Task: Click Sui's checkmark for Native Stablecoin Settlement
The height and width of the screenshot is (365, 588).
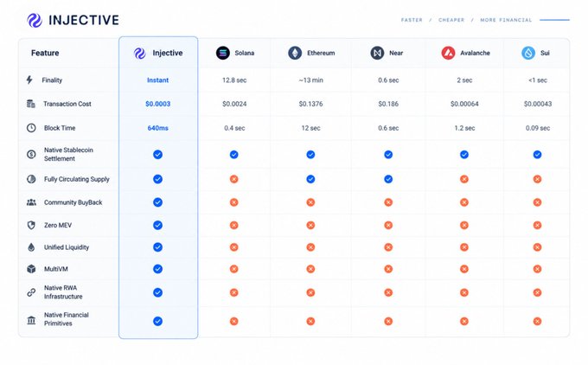Action: pos(537,154)
